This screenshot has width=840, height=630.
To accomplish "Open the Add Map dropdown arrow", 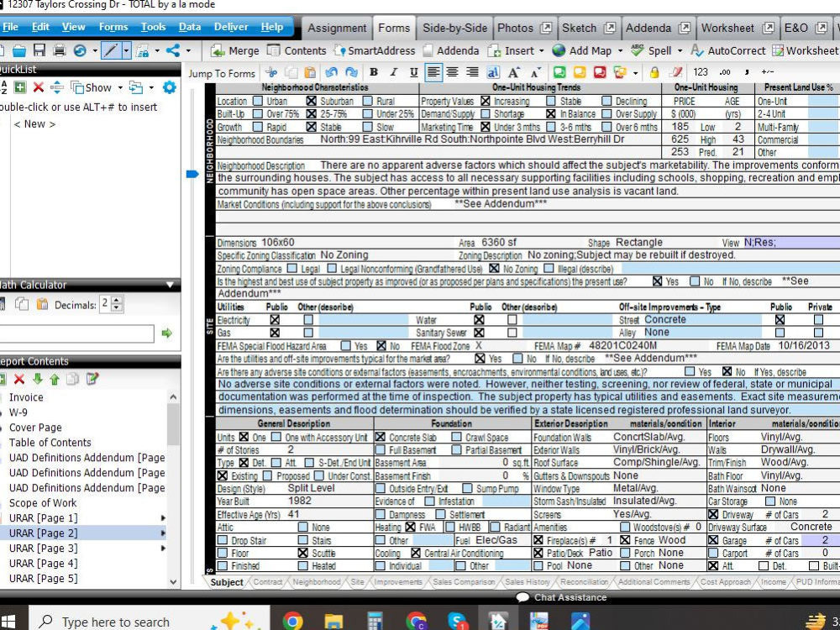I will coord(621,51).
